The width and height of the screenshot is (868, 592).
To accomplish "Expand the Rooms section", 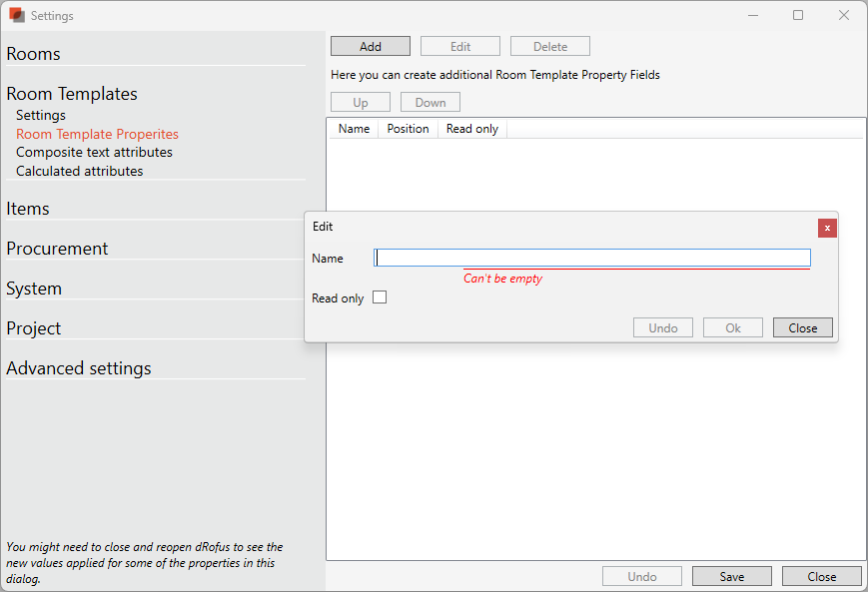I will click(34, 54).
